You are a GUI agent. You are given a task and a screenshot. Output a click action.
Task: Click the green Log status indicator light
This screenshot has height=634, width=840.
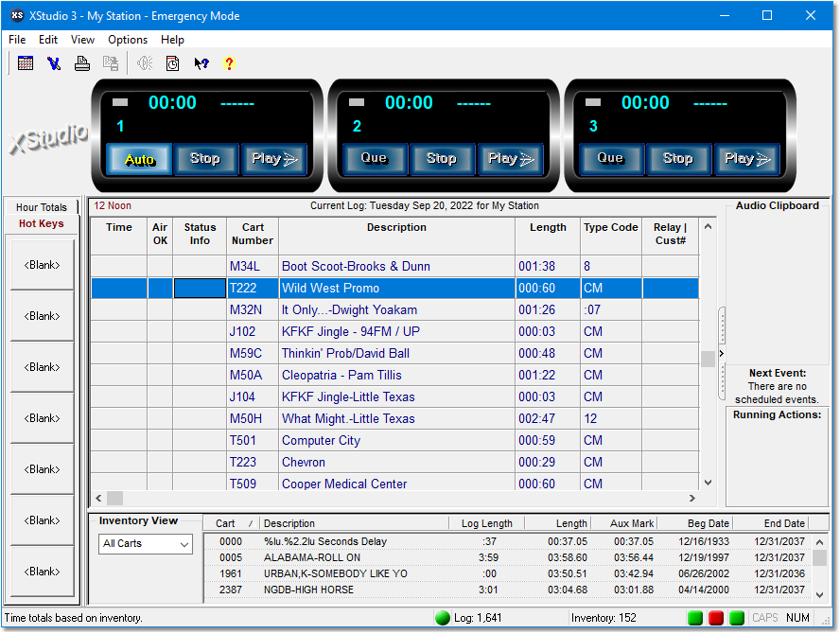click(x=443, y=618)
